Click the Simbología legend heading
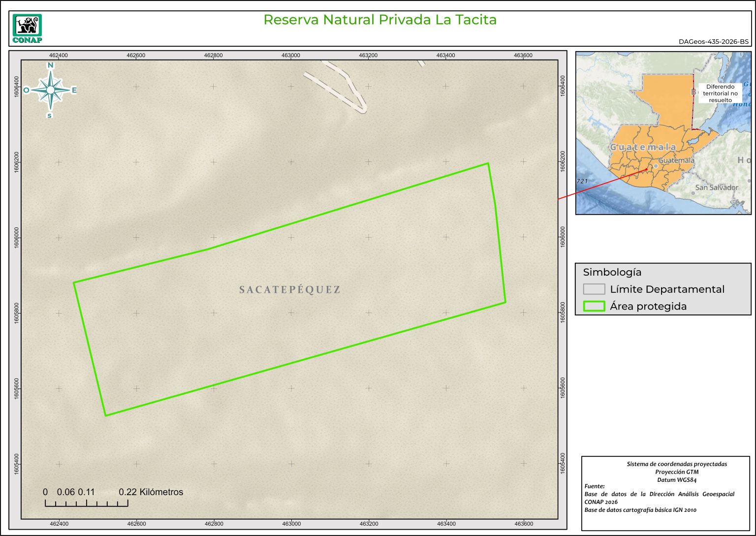Screen dimensions: 756x536 (612, 272)
